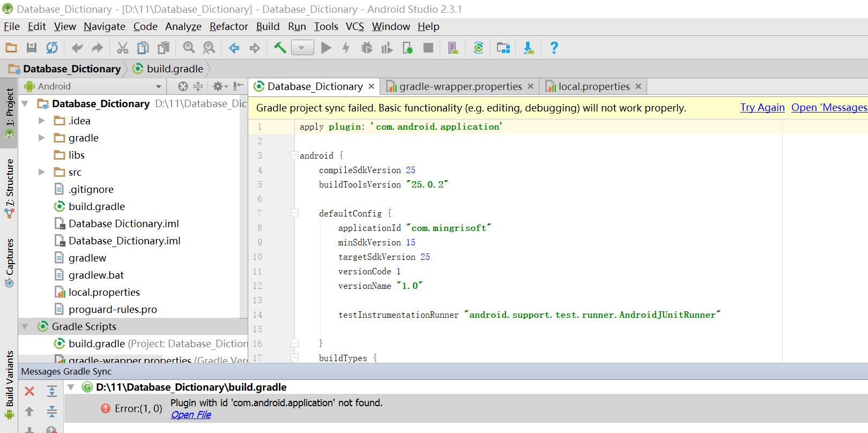
Task: Open the run configuration dropdown
Action: (x=302, y=48)
